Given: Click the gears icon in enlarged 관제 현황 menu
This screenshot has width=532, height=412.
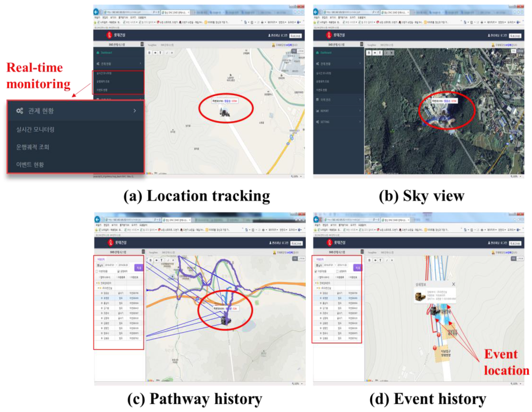Looking at the screenshot, I should click(x=19, y=111).
